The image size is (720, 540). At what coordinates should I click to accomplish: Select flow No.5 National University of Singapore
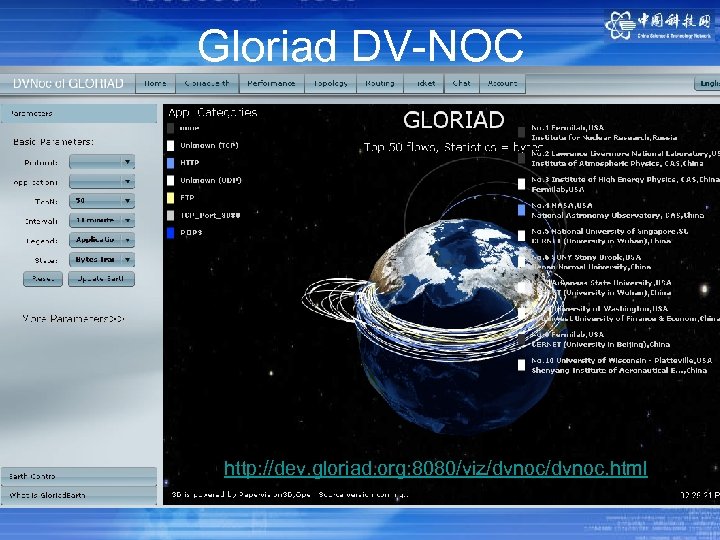point(610,236)
